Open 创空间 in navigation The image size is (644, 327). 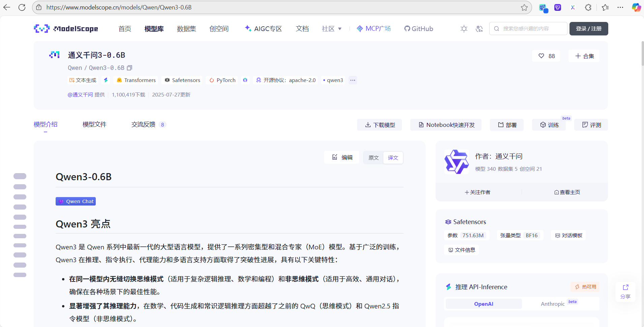(219, 29)
